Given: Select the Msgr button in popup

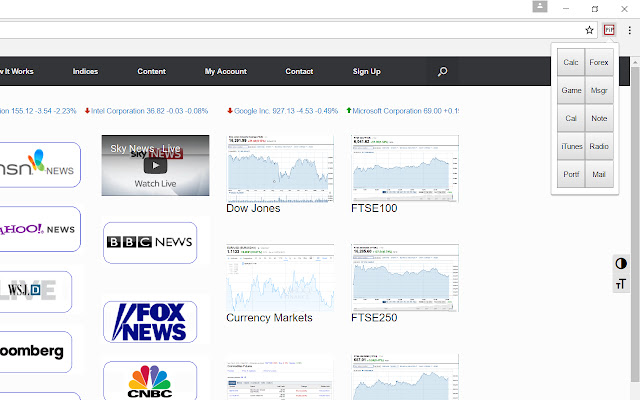Looking at the screenshot, I should pos(599,90).
